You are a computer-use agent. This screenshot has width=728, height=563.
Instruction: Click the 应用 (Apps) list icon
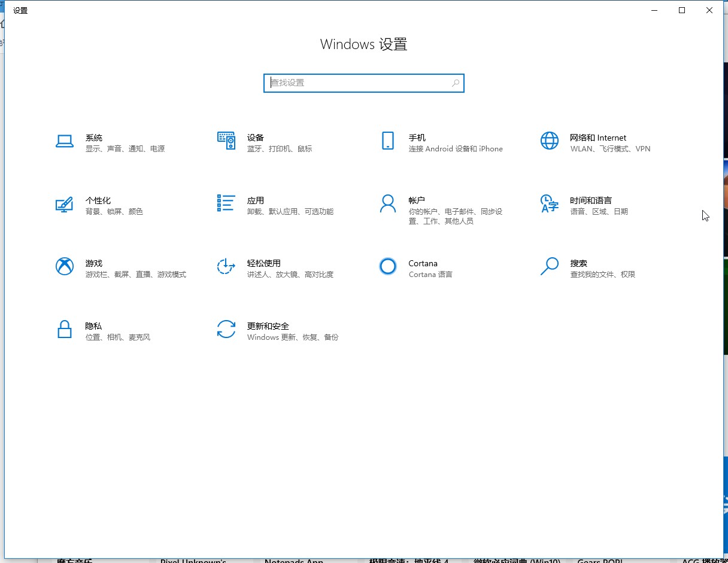coord(226,203)
